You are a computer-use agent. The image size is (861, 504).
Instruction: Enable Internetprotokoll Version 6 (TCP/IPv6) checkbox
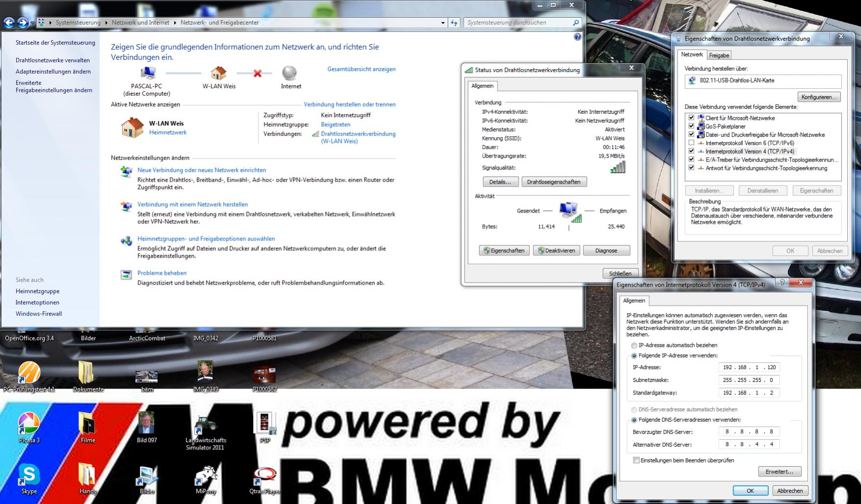(x=692, y=143)
